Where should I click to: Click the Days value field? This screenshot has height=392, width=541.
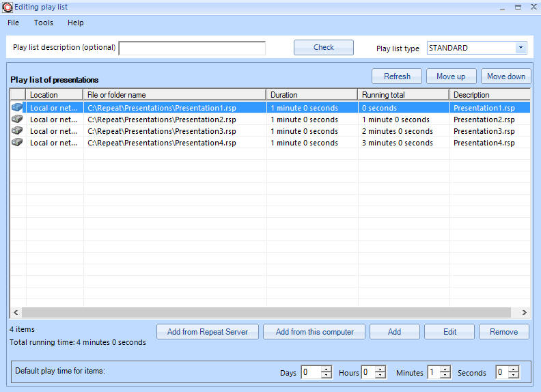[x=311, y=372]
